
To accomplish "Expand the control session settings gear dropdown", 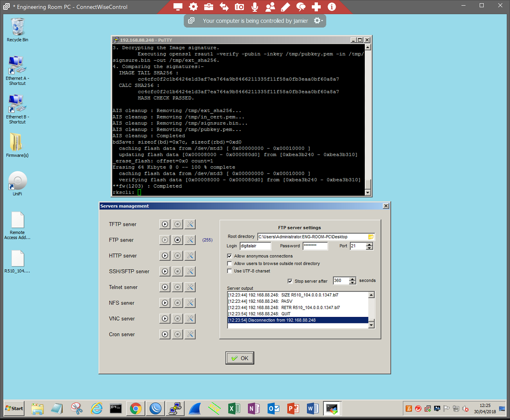I will coord(318,21).
